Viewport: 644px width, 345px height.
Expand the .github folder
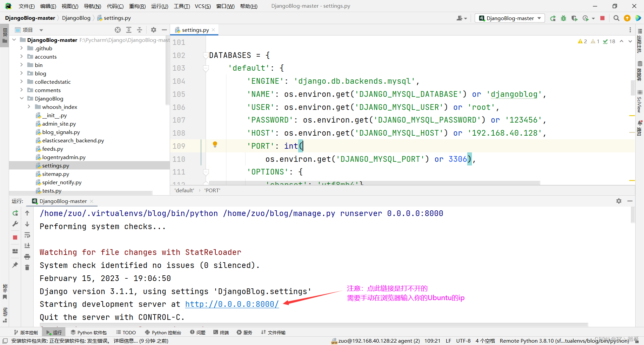pyautogui.click(x=21, y=48)
